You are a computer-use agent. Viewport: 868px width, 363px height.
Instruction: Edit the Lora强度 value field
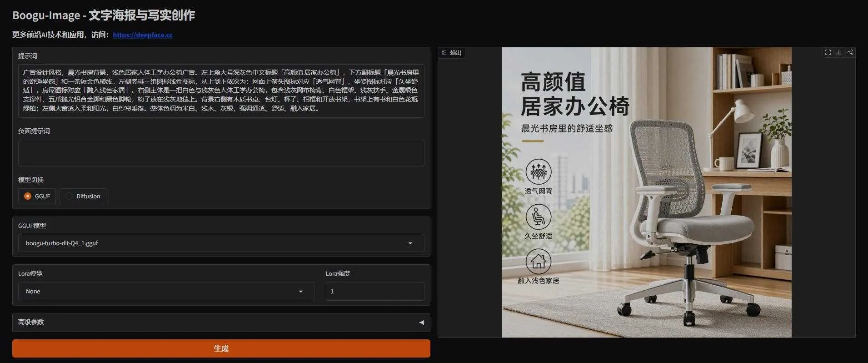click(375, 291)
